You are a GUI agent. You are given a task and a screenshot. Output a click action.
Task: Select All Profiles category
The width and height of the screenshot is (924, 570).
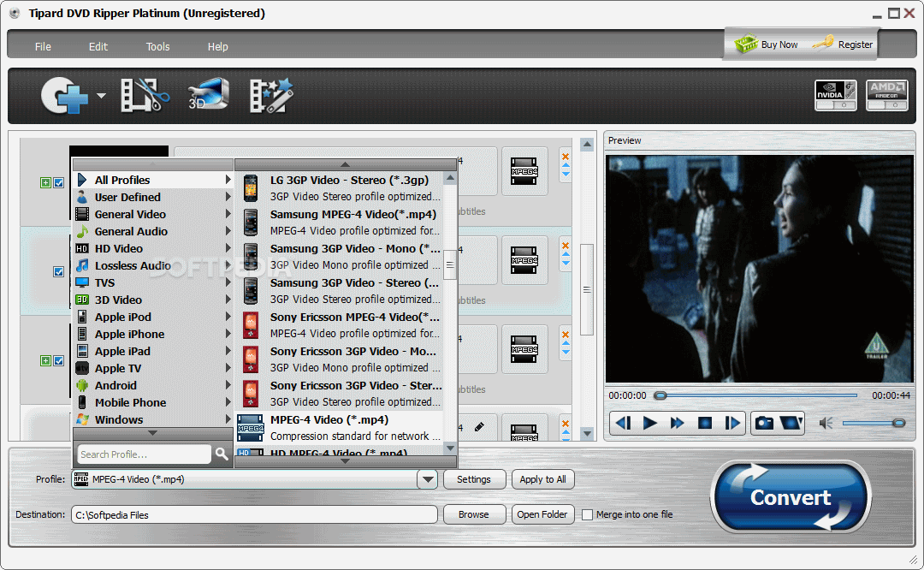point(153,180)
